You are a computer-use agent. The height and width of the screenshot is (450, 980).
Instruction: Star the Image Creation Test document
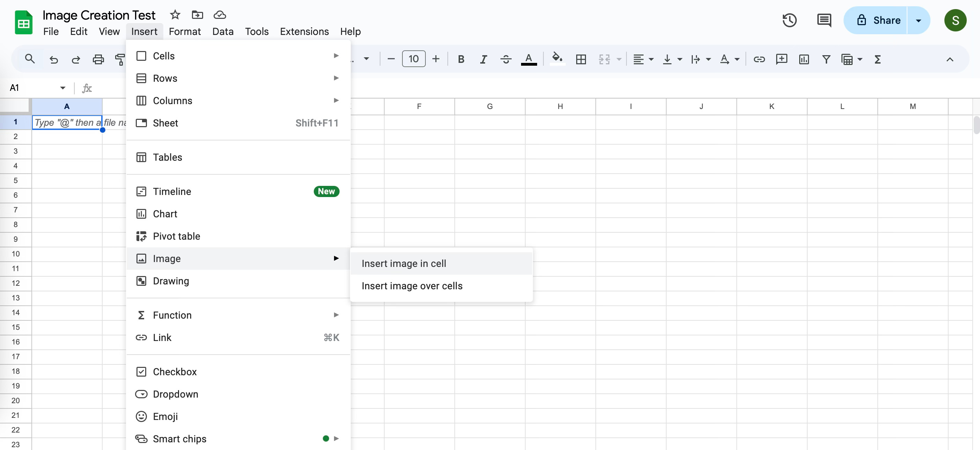[175, 15]
